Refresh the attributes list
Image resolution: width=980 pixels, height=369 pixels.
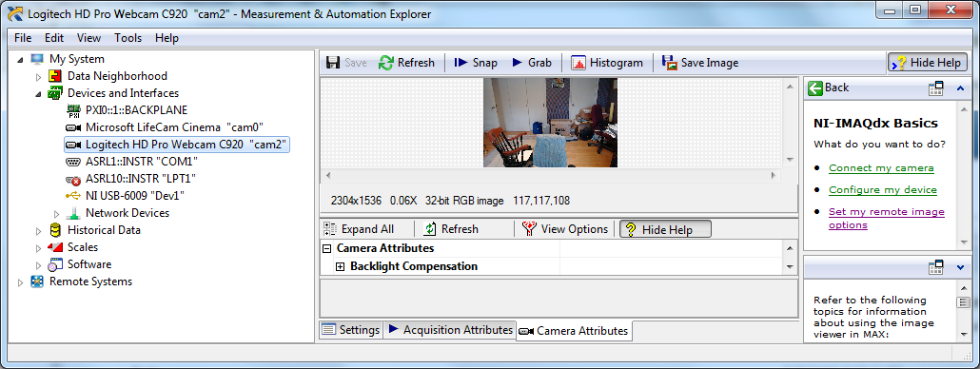tap(451, 229)
